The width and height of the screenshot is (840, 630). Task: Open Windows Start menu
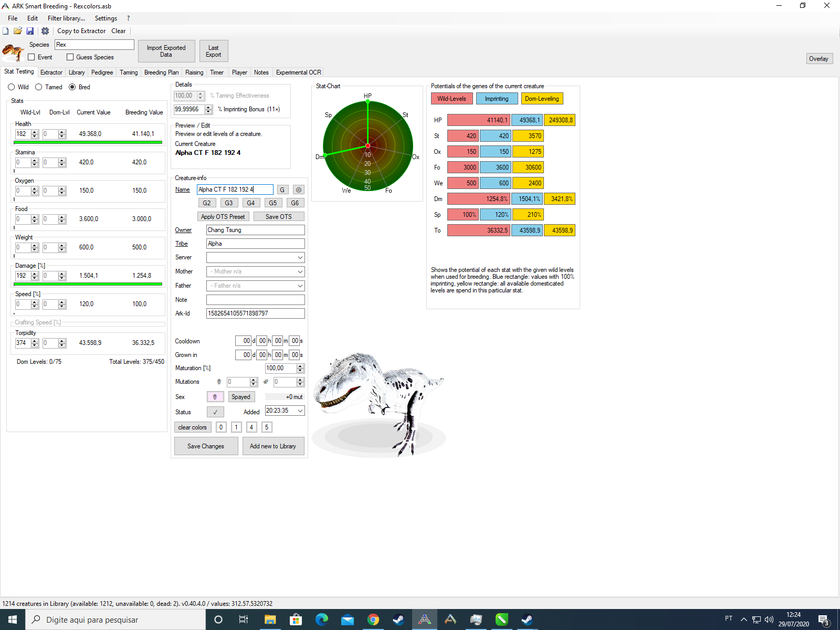point(13,619)
